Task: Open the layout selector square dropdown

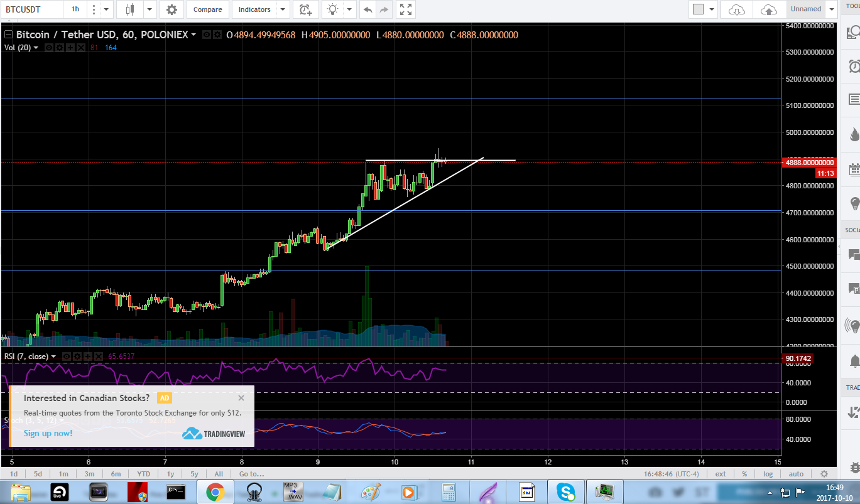Action: [704, 9]
